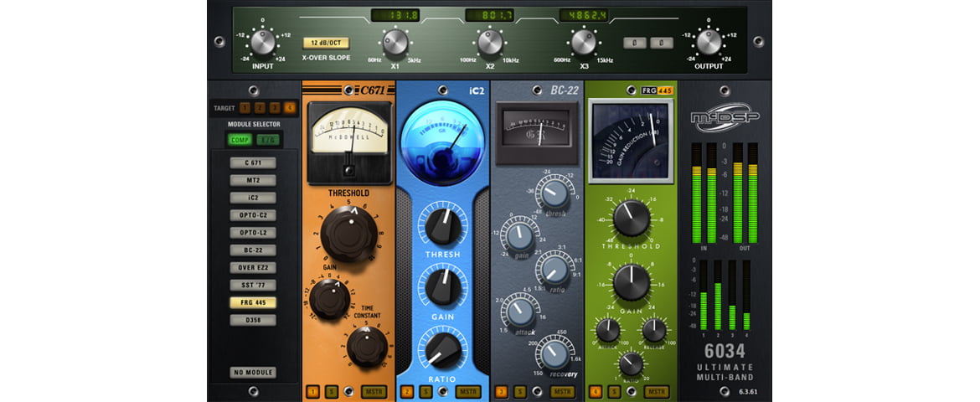This screenshot has width=980, height=402.
Task: Turn the FRG 445 RATIO knob
Action: click(x=632, y=363)
